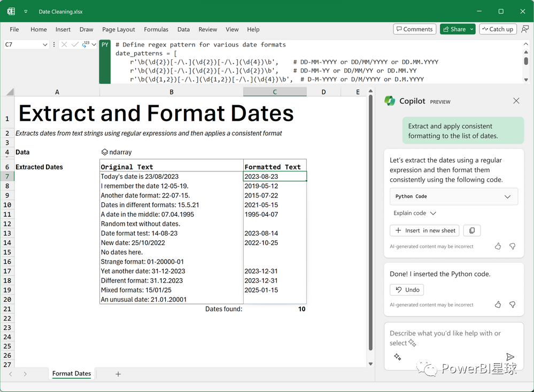Viewport: 534px width, 392px height.
Task: Select cell 'Strange format: 01-20000-01'
Action: click(x=171, y=261)
